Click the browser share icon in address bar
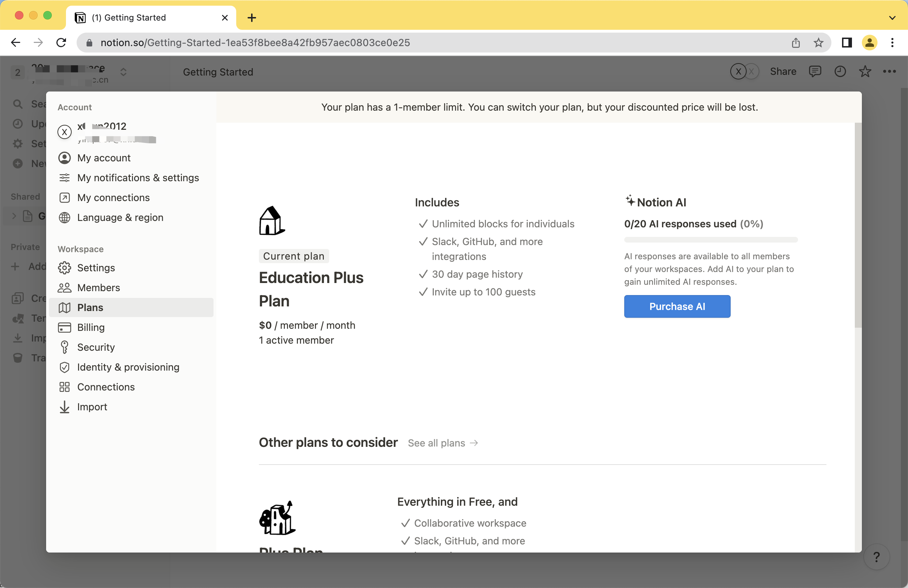Viewport: 908px width, 588px height. click(x=796, y=43)
